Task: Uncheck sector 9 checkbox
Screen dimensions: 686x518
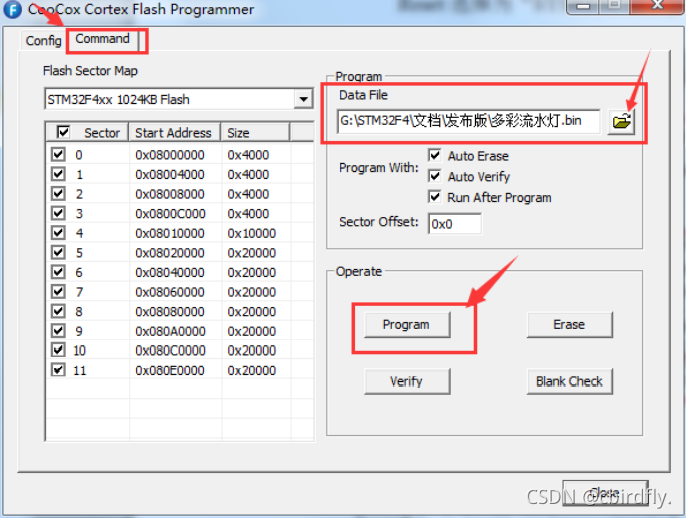Action: pos(58,330)
